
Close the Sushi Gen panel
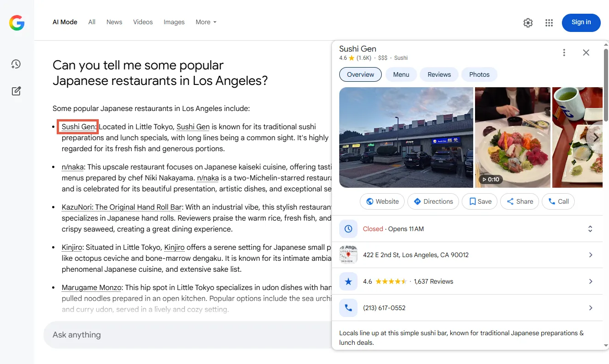586,53
